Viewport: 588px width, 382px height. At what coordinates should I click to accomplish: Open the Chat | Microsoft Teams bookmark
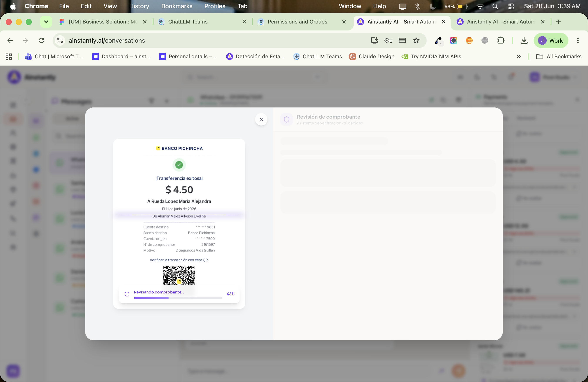click(x=54, y=57)
